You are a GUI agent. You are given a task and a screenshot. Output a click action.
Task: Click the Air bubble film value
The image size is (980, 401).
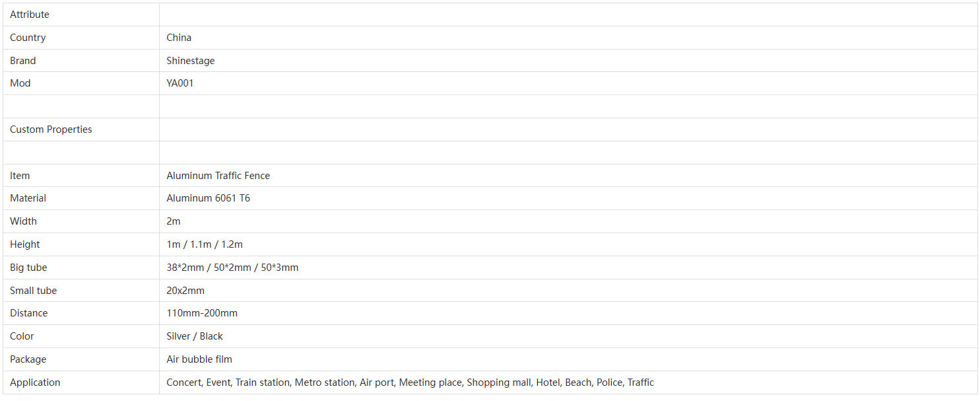199,359
